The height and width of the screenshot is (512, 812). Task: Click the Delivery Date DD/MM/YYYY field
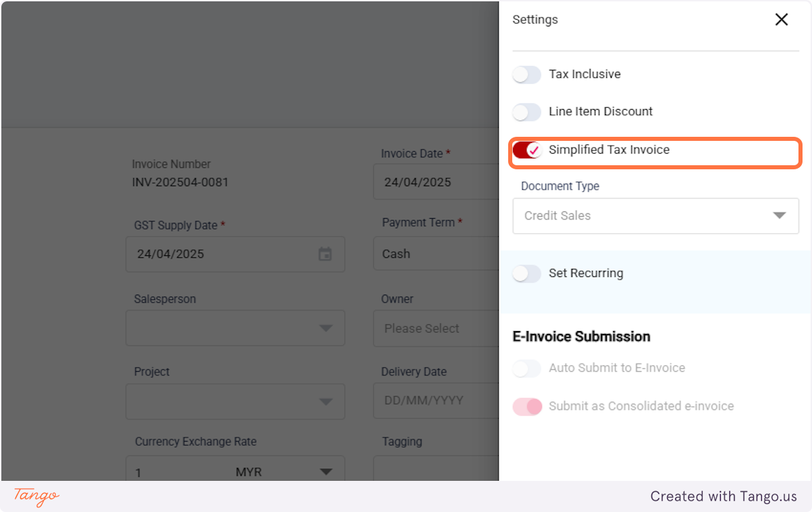pyautogui.click(x=436, y=401)
